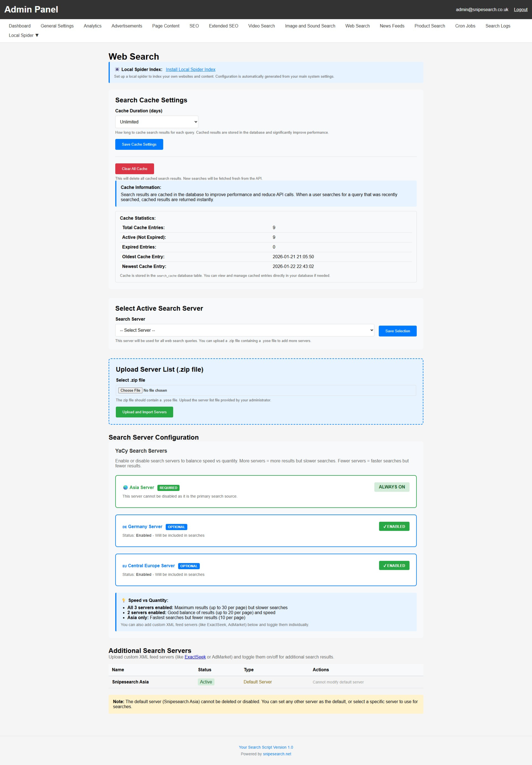The width and height of the screenshot is (532, 765).
Task: Click the Save Selection button
Action: (397, 331)
